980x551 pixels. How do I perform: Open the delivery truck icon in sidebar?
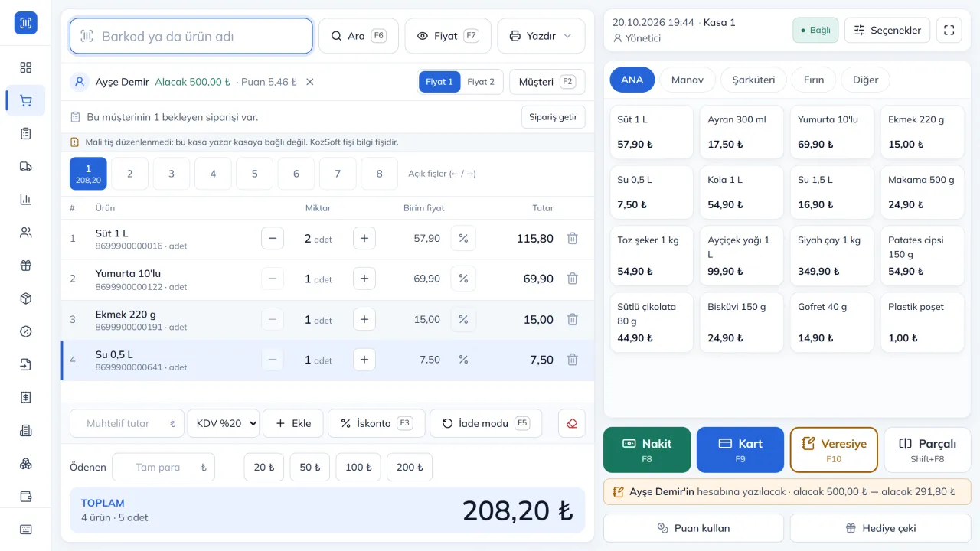coord(26,167)
